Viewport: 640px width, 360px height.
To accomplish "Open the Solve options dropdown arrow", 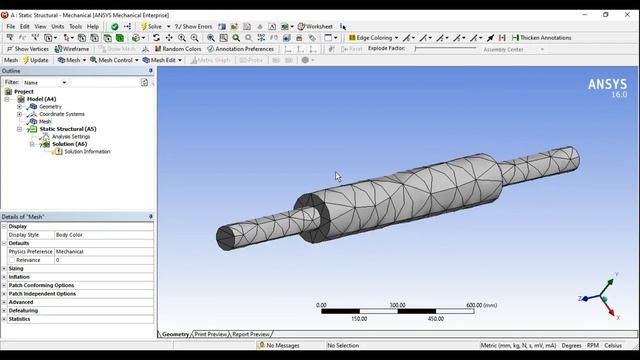I will tap(168, 27).
